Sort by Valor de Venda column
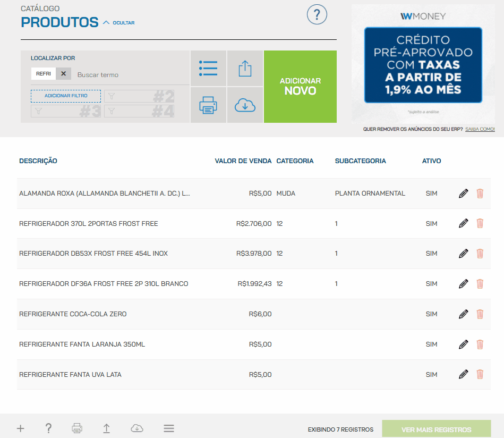 click(x=243, y=161)
